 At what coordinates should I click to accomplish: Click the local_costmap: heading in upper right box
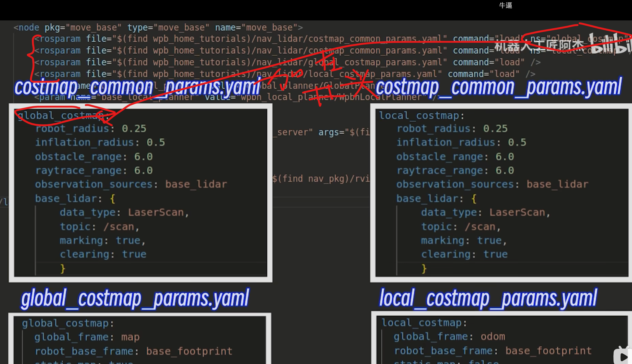[x=422, y=116]
